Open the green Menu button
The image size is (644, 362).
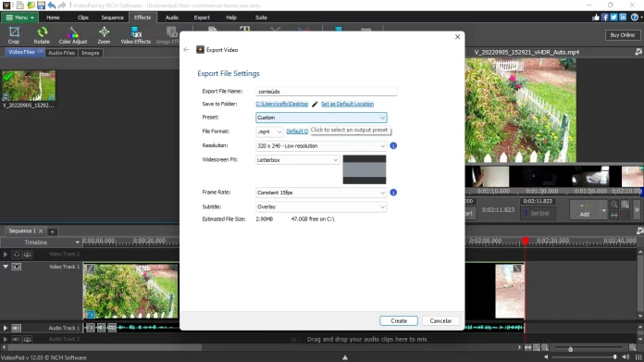(x=19, y=18)
